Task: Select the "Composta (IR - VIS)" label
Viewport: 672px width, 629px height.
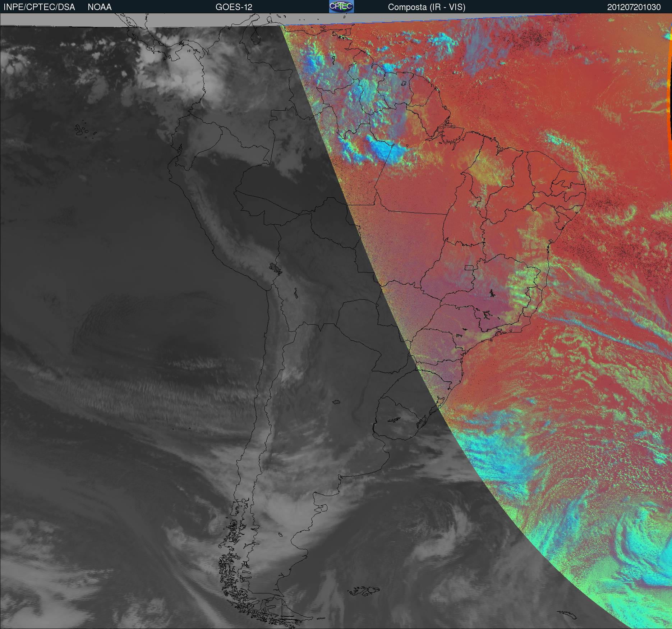Action: [x=427, y=8]
